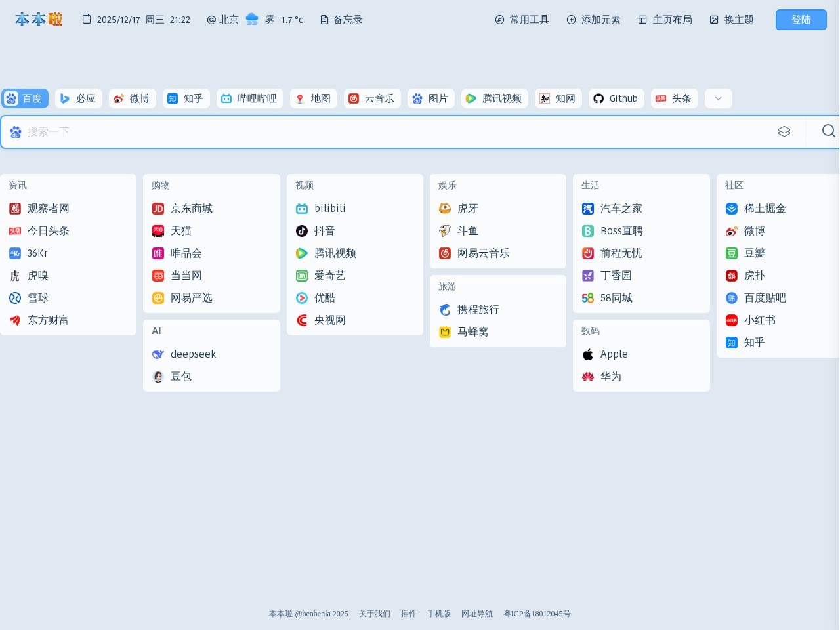Open the 主页布局 layout options
The width and height of the screenshot is (840, 630).
click(x=665, y=20)
